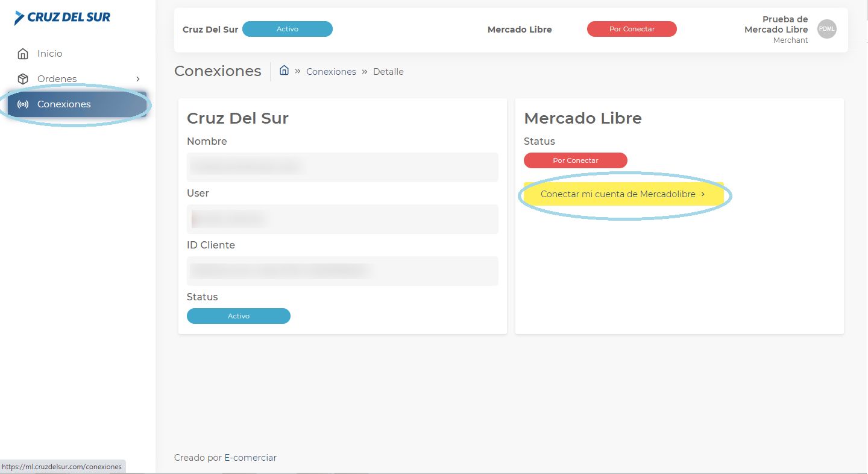The width and height of the screenshot is (868, 474).
Task: Click the broadcast icon beside Conexiones
Action: click(23, 104)
